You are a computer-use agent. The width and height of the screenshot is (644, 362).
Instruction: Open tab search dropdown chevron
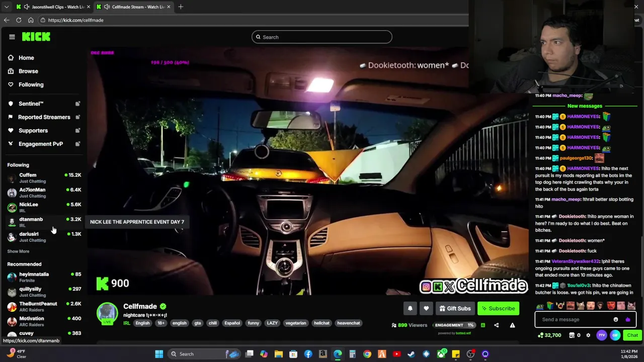tap(6, 7)
